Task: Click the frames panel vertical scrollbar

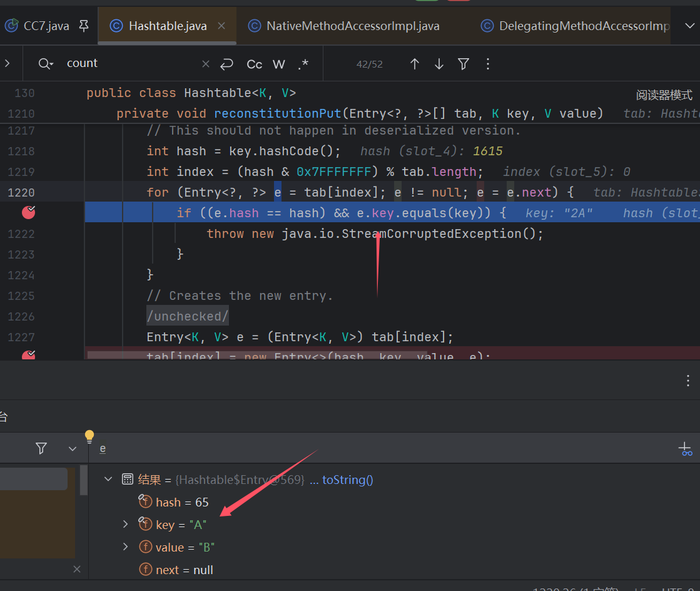Action: [83, 480]
